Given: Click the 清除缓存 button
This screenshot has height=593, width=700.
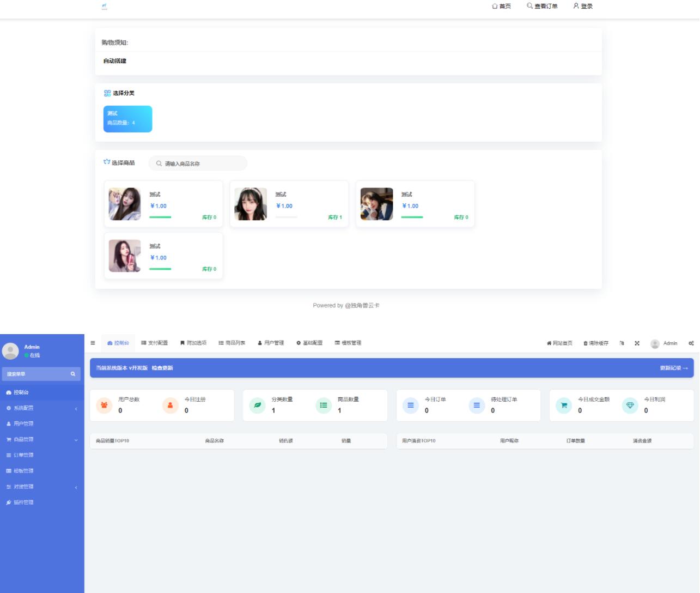Looking at the screenshot, I should [595, 343].
